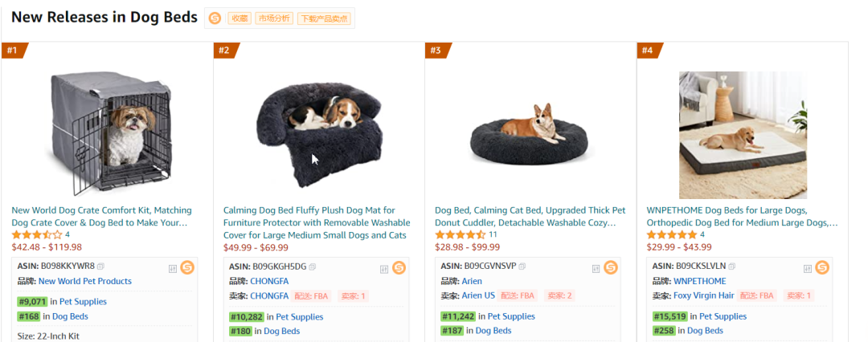Open the New World Pet Products brand link
Screen dimensions: 868x342
pos(84,281)
